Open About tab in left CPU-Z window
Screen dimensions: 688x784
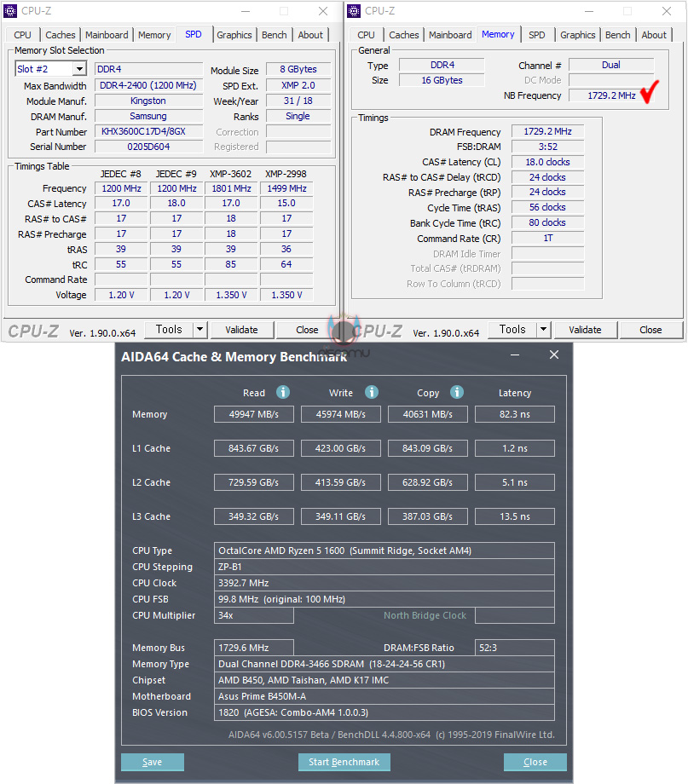coord(310,35)
